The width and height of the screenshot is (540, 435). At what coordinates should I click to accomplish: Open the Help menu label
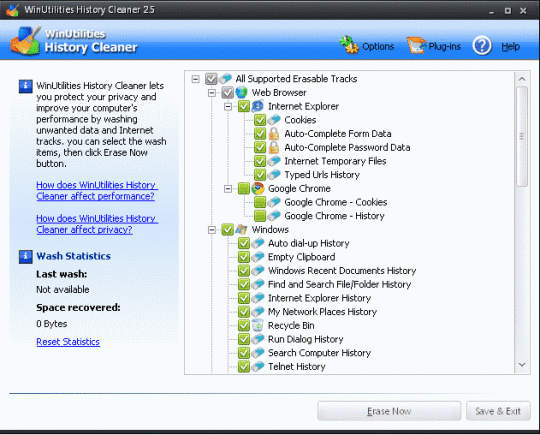click(x=510, y=46)
